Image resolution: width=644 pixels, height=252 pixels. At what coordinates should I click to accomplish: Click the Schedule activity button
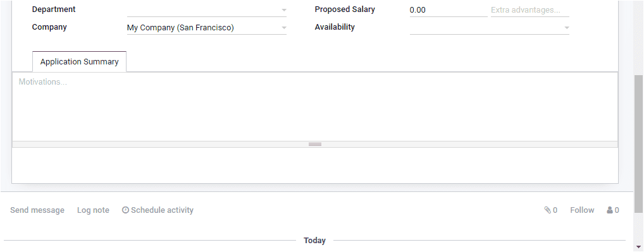[158, 210]
